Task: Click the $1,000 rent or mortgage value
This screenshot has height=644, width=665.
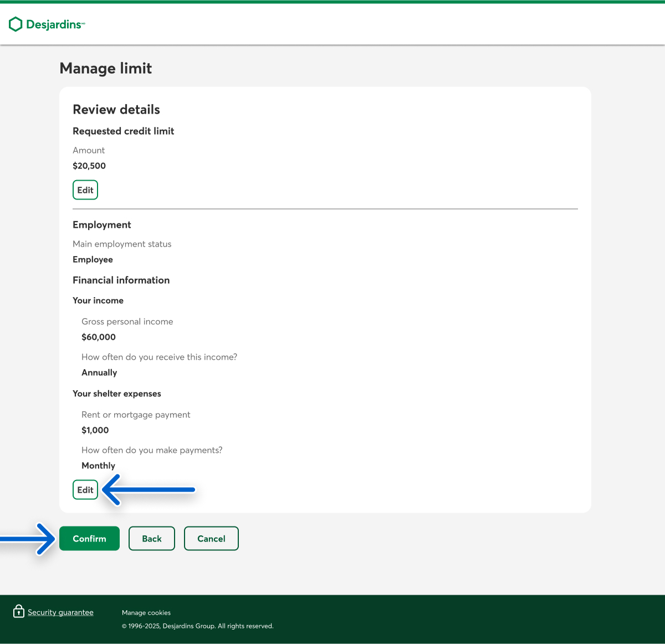Action: 95,430
